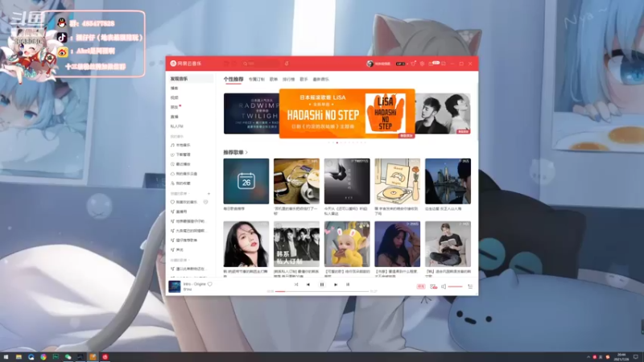Open the user avatar profile
Viewport: 644px width, 362px height.
[x=369, y=64]
